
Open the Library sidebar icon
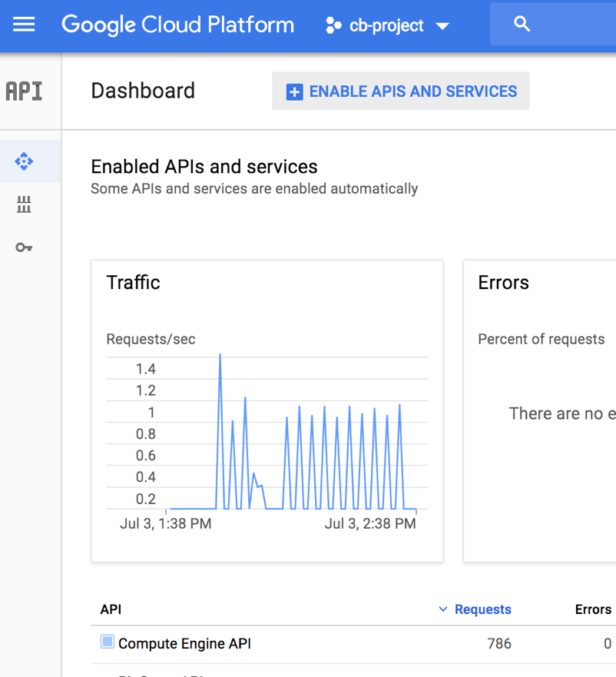(x=24, y=204)
